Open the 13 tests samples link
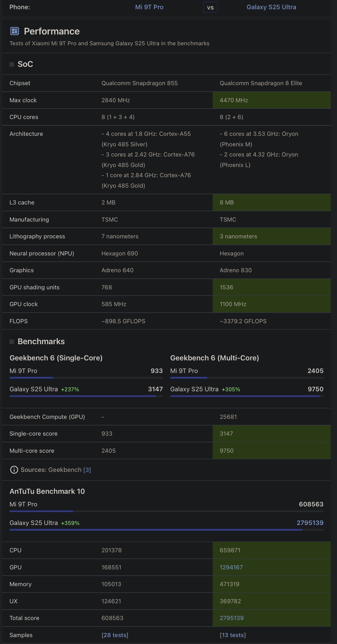Image resolution: width=337 pixels, height=644 pixels. point(233,635)
